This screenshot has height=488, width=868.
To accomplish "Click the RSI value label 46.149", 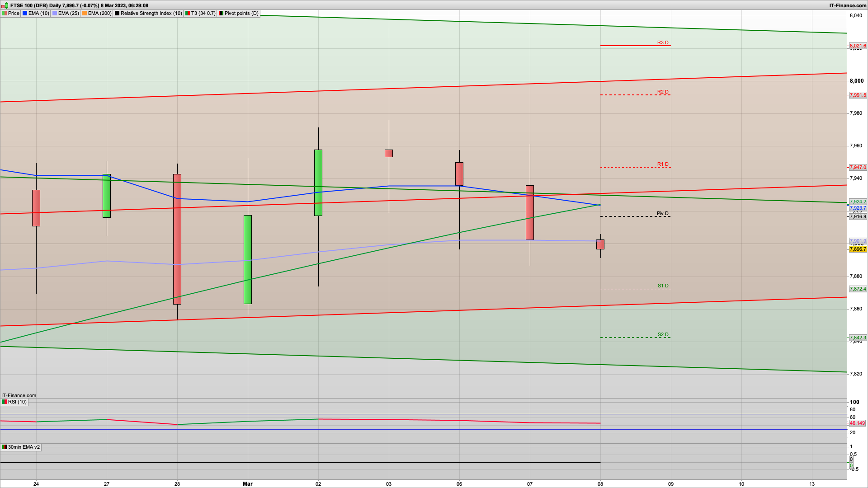I will (857, 423).
